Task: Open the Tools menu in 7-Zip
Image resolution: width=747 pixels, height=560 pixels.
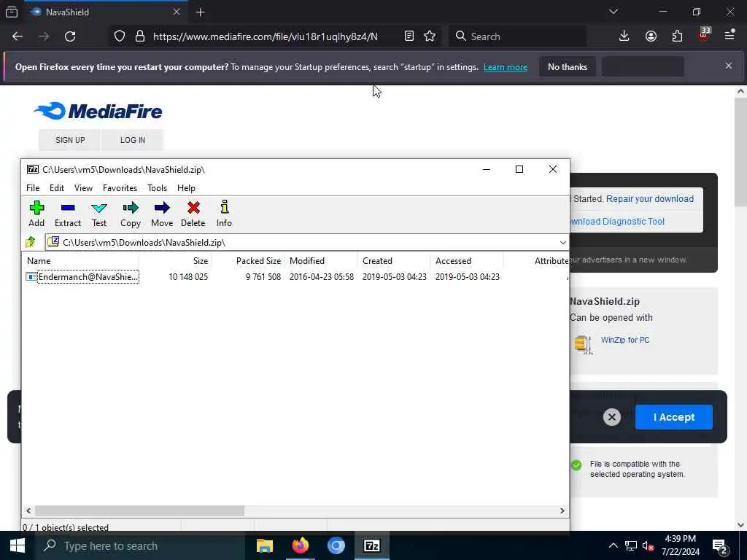Action: pyautogui.click(x=157, y=188)
